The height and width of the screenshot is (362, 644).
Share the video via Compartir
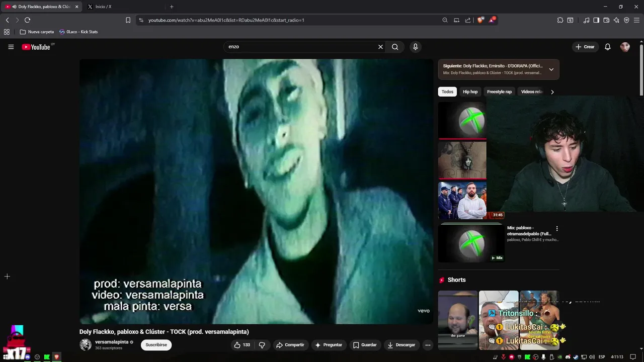tap(290, 345)
